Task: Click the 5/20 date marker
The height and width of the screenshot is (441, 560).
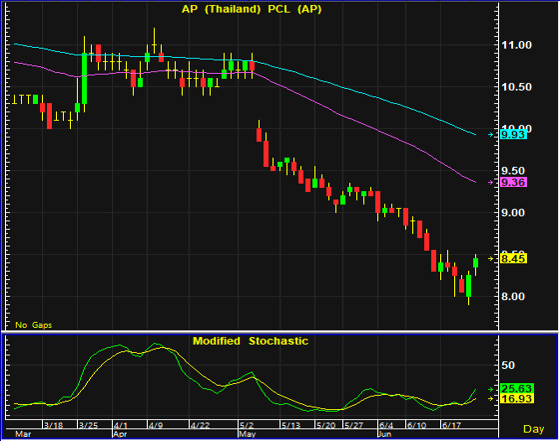Action: tap(326, 425)
